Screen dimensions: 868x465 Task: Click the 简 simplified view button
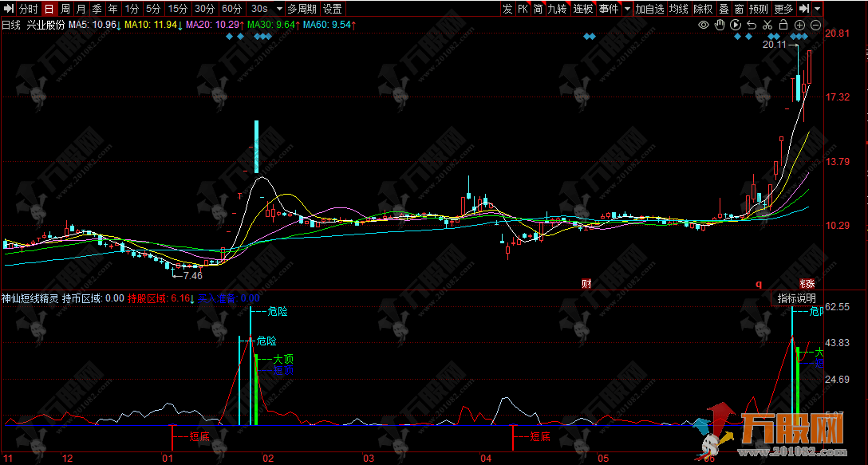click(x=538, y=9)
